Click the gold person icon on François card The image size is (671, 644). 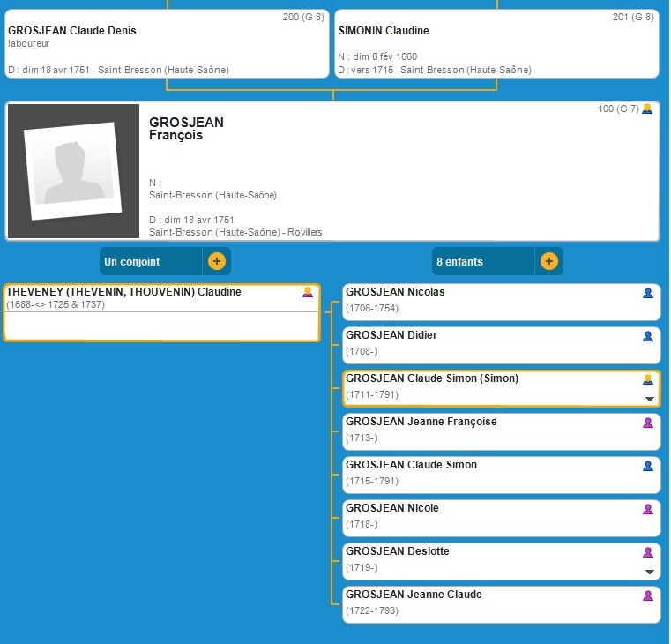[647, 109]
